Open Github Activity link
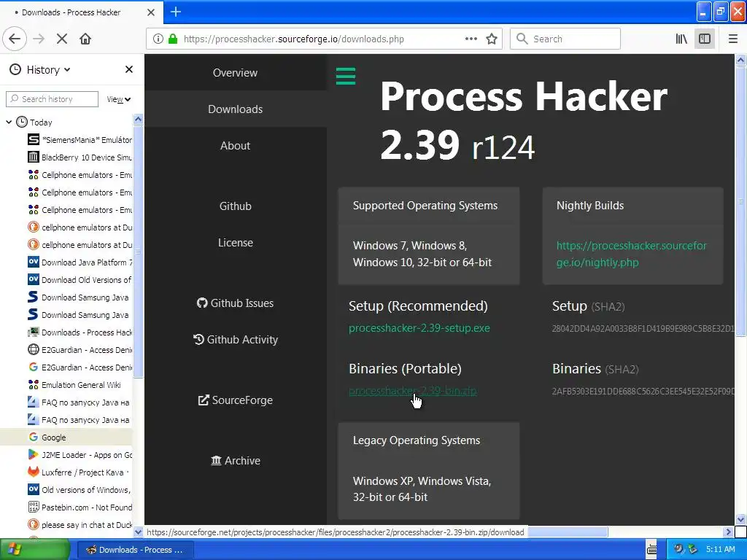This screenshot has height=560, width=747. tap(236, 340)
